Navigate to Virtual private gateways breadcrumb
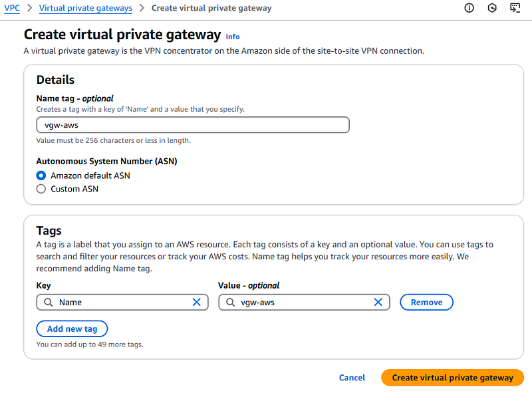Screen dimensions: 532x395 point(86,8)
